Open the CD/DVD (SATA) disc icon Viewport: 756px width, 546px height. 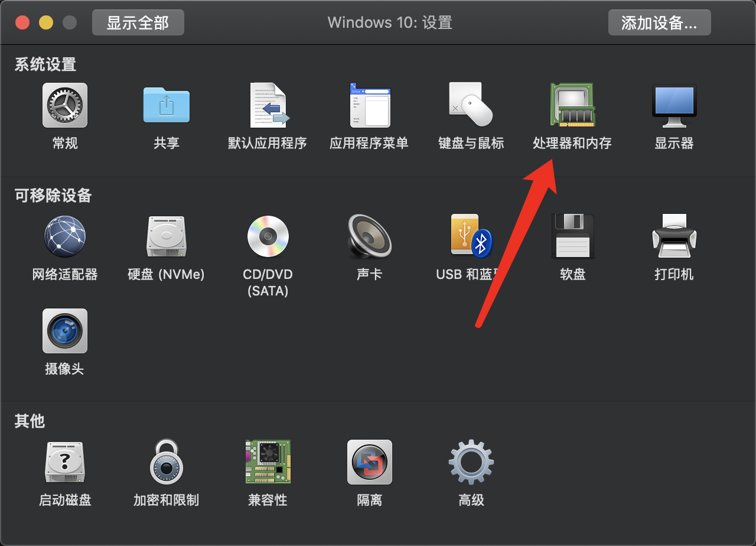[268, 236]
